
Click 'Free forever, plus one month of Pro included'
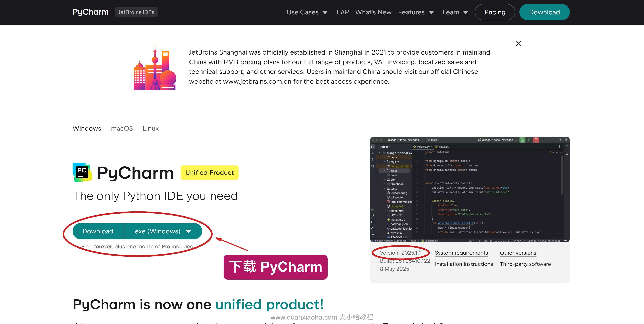tap(137, 246)
